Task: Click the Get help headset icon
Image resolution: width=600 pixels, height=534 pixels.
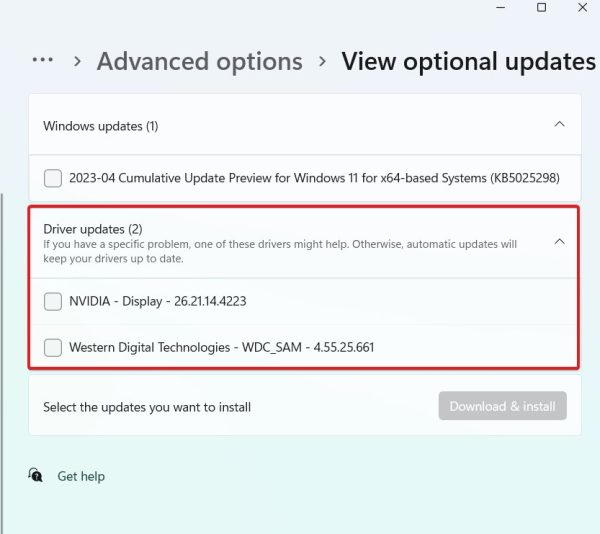Action: click(37, 476)
